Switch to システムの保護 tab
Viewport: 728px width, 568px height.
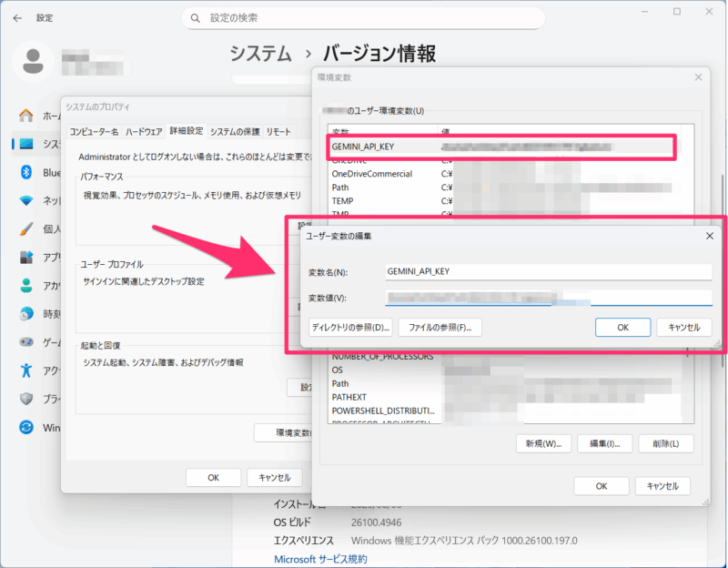[x=235, y=132]
